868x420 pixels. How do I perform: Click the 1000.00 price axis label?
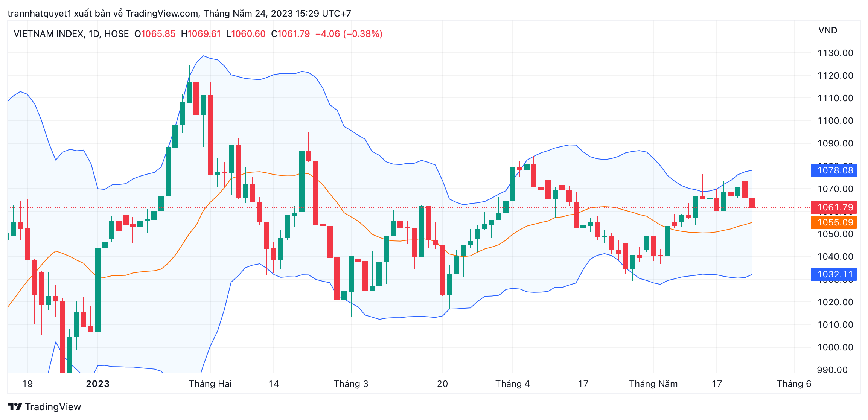pos(835,347)
